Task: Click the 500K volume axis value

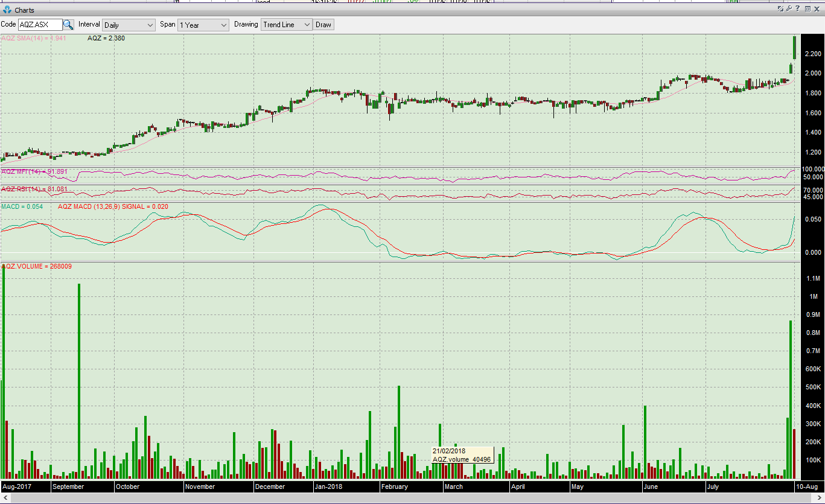Action: click(x=812, y=388)
